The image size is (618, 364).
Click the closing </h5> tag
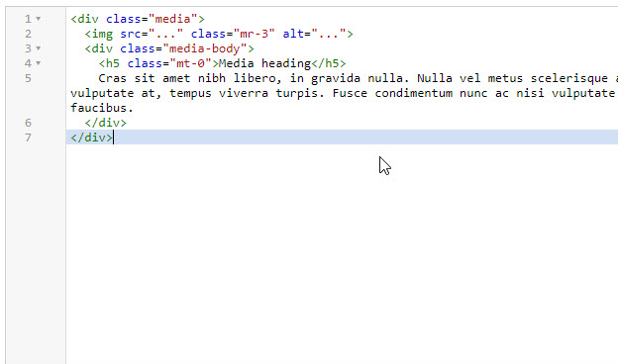[x=329, y=63]
